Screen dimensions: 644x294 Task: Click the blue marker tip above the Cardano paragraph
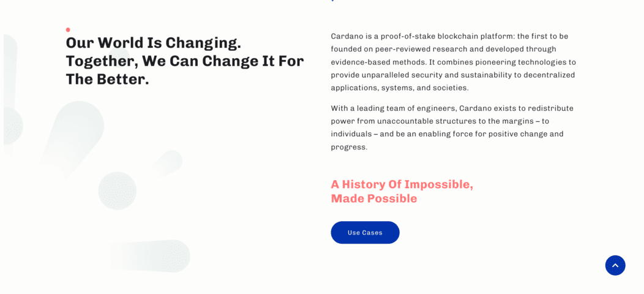pyautogui.click(x=332, y=1)
